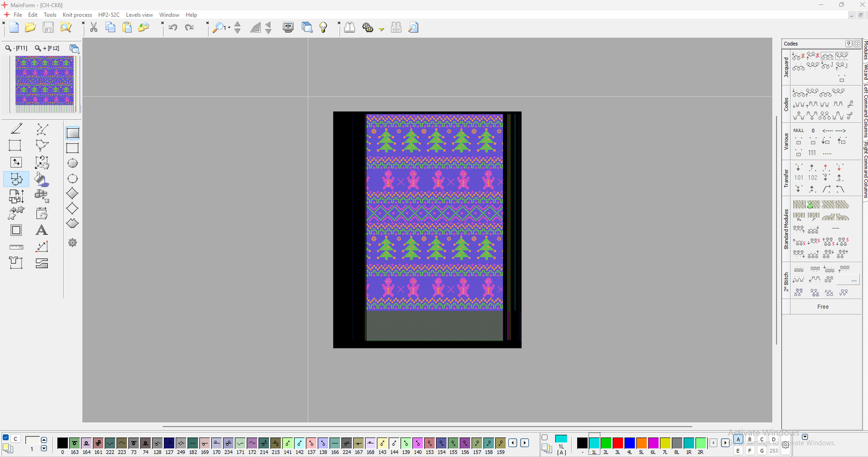The image size is (868, 457).
Task: Select the pencil line drawing tool
Action: pos(16,129)
